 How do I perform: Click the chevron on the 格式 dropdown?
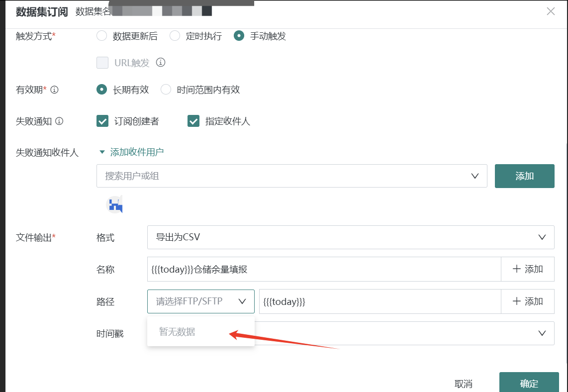(542, 238)
